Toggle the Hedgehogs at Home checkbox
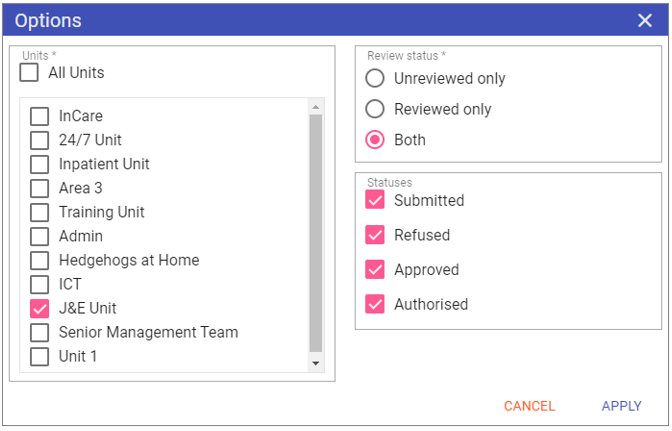Viewport: 672px width, 431px height. pos(39,260)
